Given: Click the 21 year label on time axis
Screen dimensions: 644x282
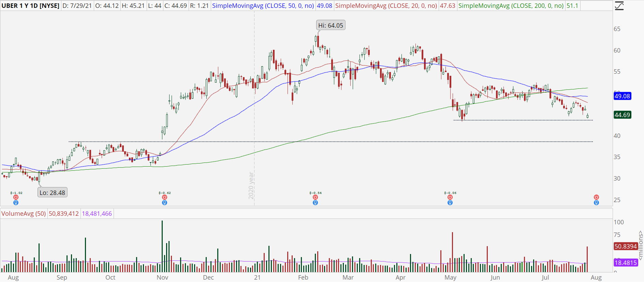Looking at the screenshot, I should [257, 278].
